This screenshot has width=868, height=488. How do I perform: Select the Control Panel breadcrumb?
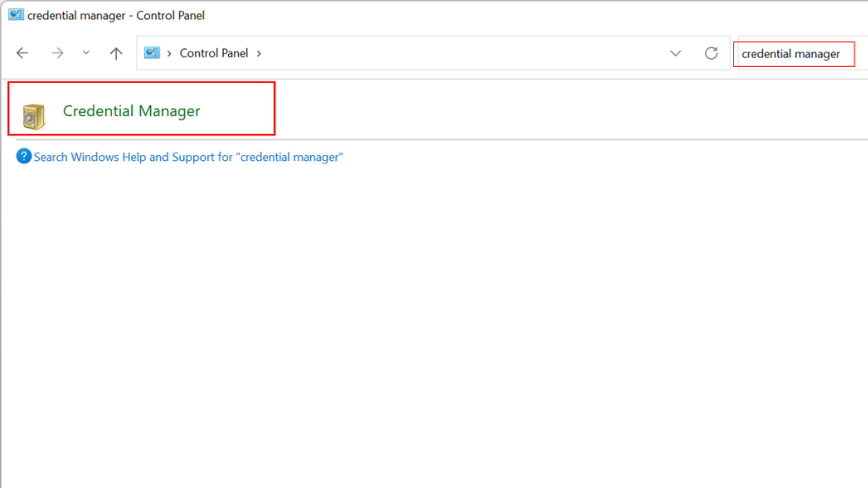(x=214, y=53)
